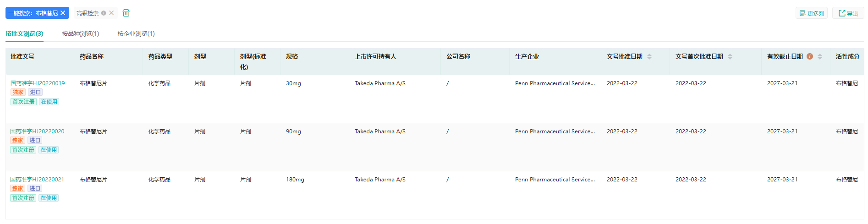
Task: Click the 在使用 tag in the first row
Action: pos(49,102)
